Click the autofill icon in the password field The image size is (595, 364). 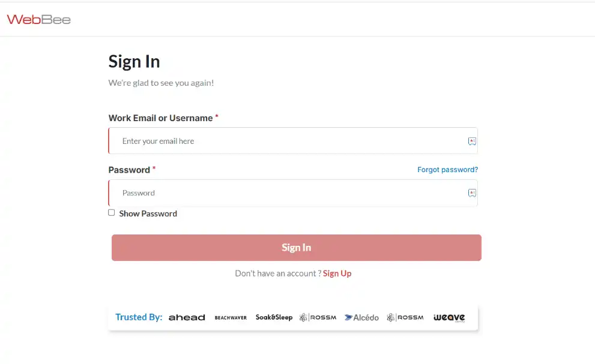(x=472, y=192)
